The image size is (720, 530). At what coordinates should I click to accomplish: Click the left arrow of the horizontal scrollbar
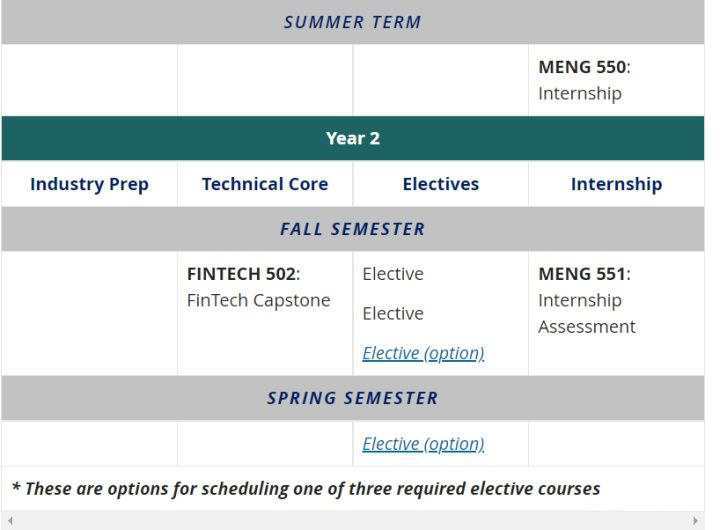[x=9, y=521]
